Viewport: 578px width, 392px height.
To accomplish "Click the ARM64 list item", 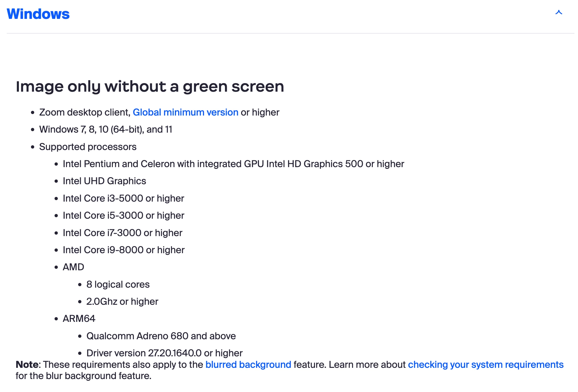I will (79, 319).
